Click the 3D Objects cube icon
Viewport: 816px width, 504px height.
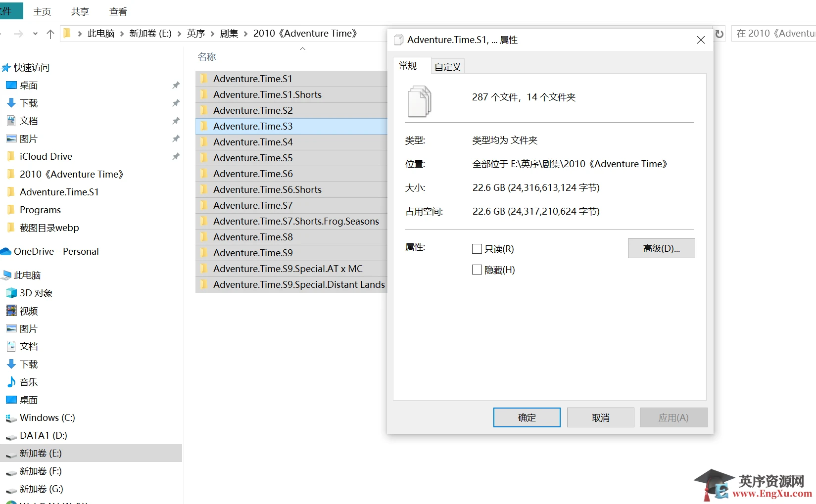[x=11, y=293]
